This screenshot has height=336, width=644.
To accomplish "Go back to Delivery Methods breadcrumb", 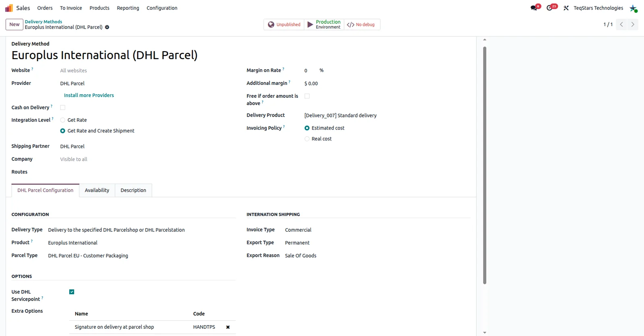I will tap(43, 22).
